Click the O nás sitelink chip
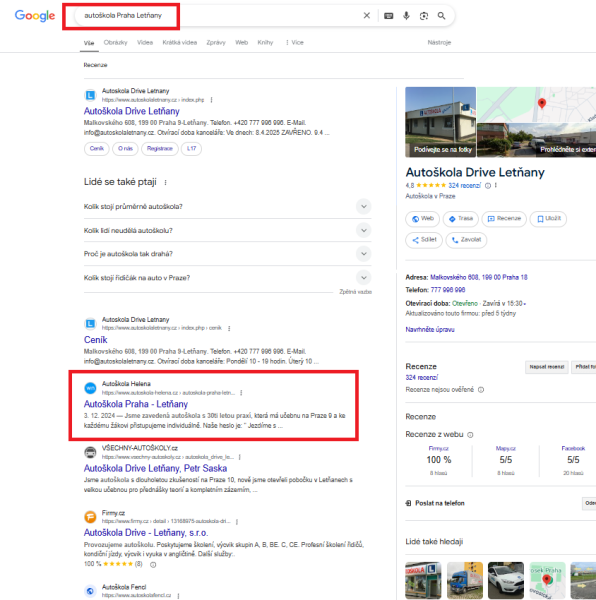The width and height of the screenshot is (596, 600). 125,148
